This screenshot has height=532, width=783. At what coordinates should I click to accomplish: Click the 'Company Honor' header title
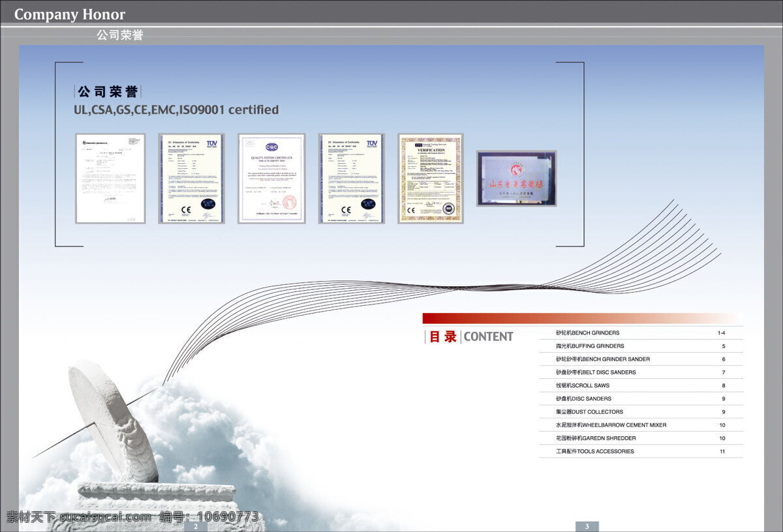pyautogui.click(x=70, y=14)
